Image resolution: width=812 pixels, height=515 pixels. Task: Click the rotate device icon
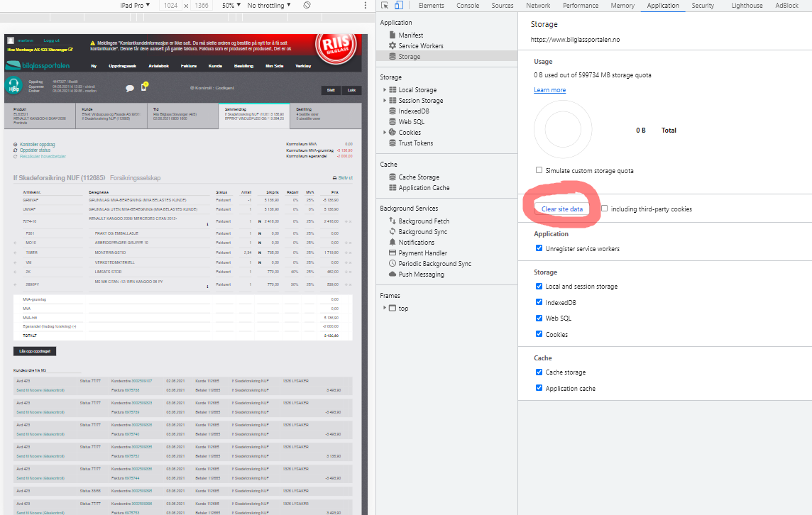click(307, 5)
